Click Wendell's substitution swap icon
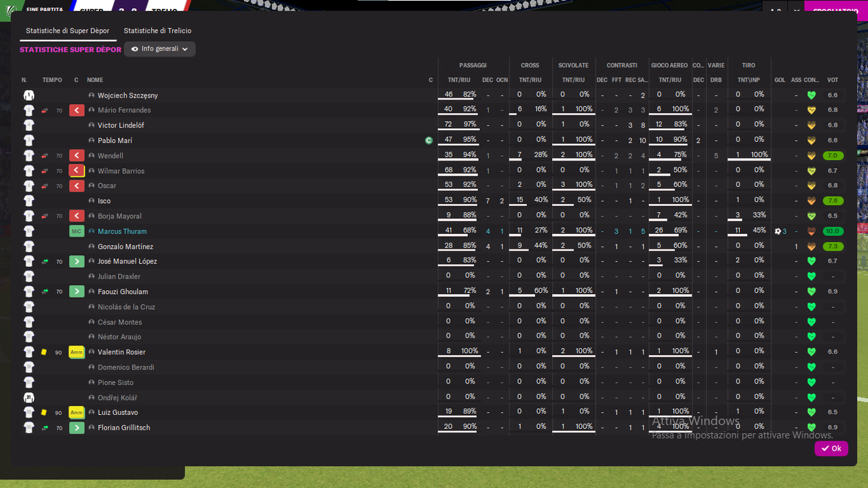The width and height of the screenshot is (868, 488). tap(45, 156)
